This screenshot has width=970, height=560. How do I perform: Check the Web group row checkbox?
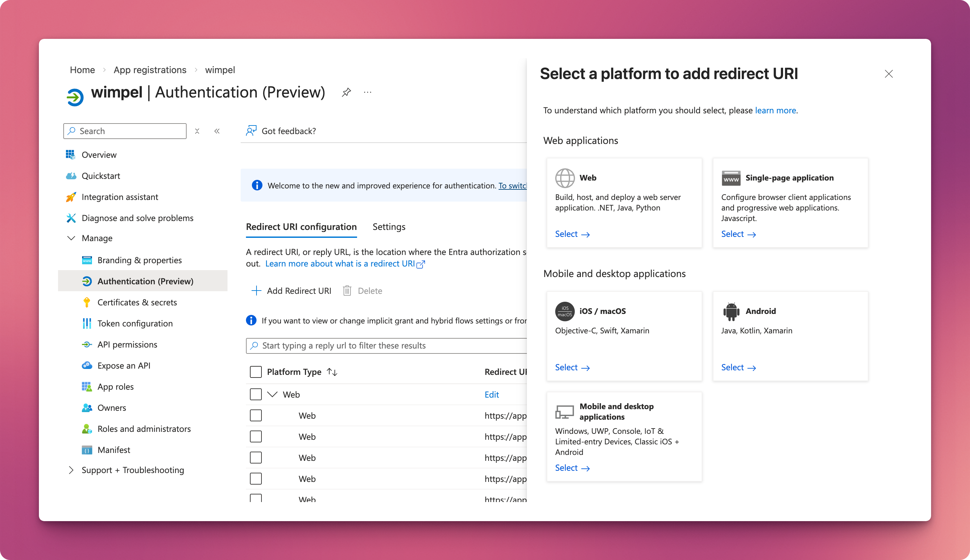click(x=256, y=395)
